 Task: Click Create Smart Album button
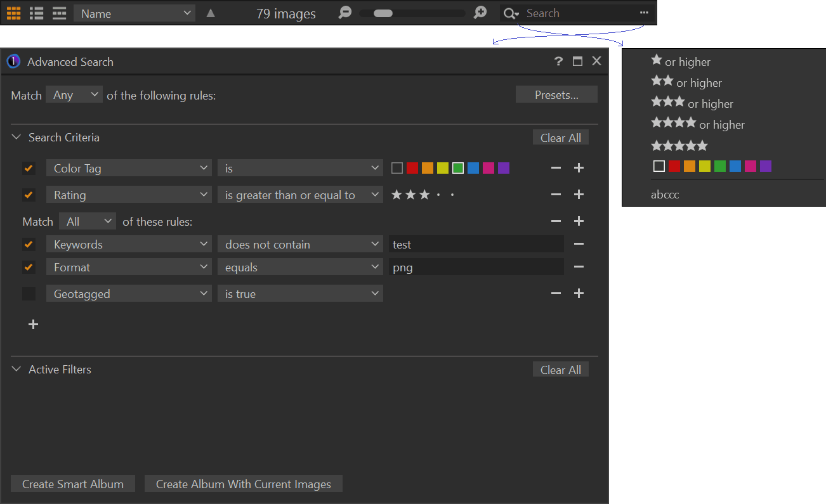pos(73,484)
